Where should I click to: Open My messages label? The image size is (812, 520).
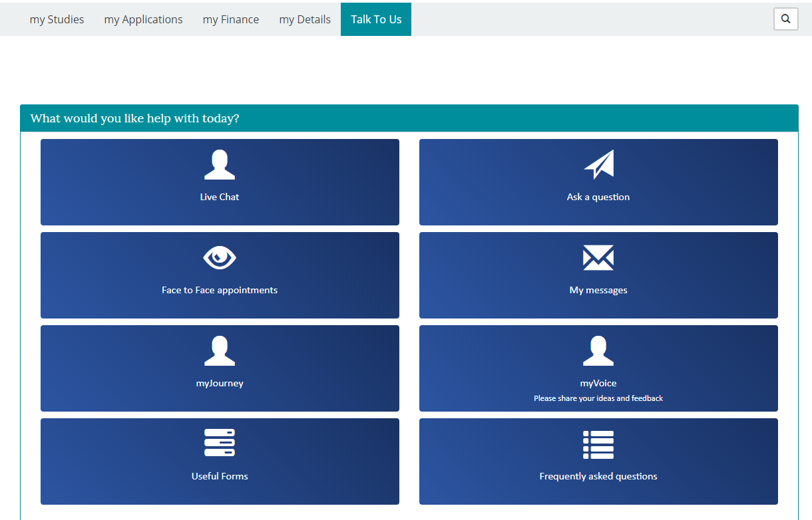(x=598, y=290)
